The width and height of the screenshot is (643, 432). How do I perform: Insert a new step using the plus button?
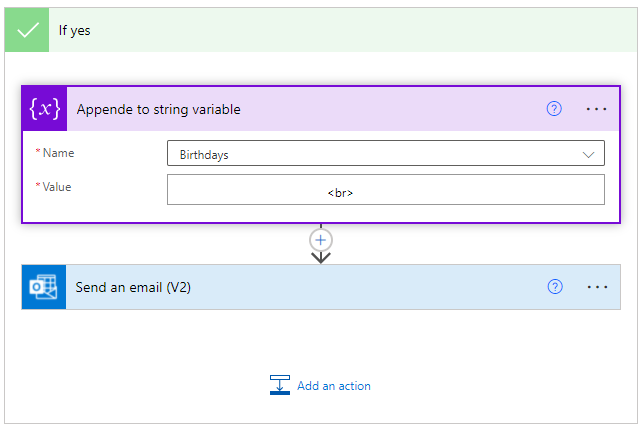point(321,240)
